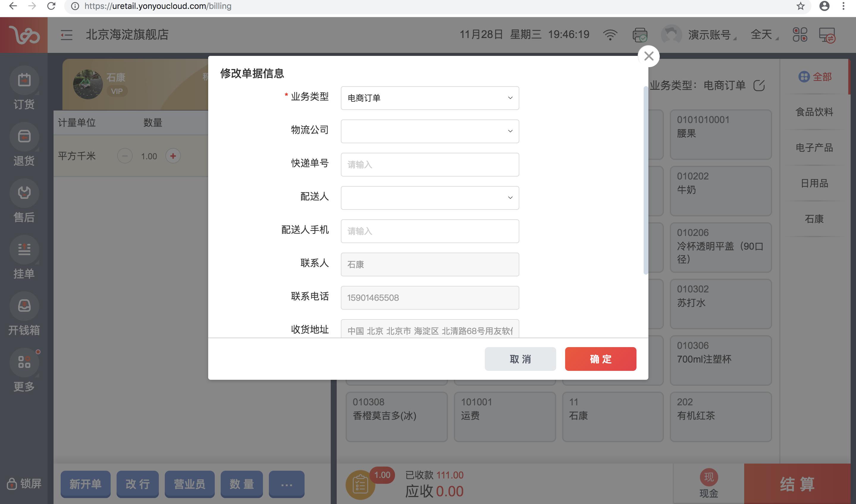Open the 售后 after-sales icon
The image size is (856, 504).
[x=24, y=193]
